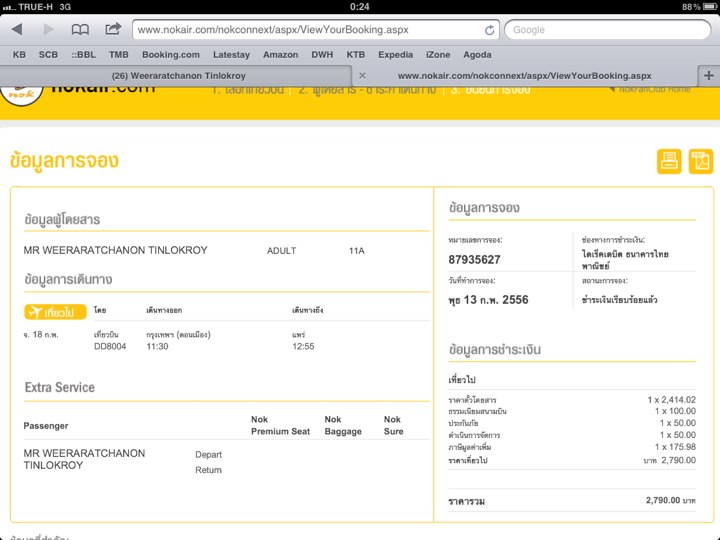Click the PDF export icon
This screenshot has width=720, height=540.
701,161
